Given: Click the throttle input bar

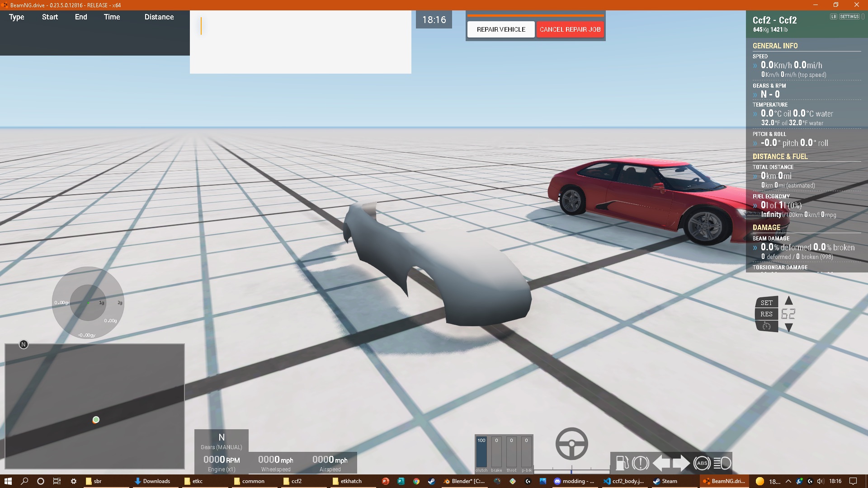Looking at the screenshot, I should [x=511, y=452].
